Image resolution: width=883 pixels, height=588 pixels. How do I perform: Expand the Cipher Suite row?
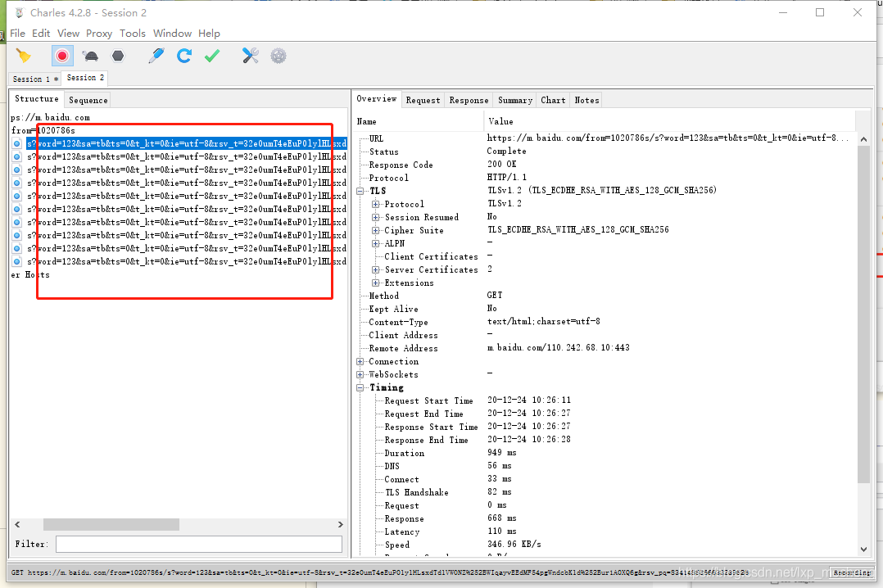pyautogui.click(x=376, y=230)
